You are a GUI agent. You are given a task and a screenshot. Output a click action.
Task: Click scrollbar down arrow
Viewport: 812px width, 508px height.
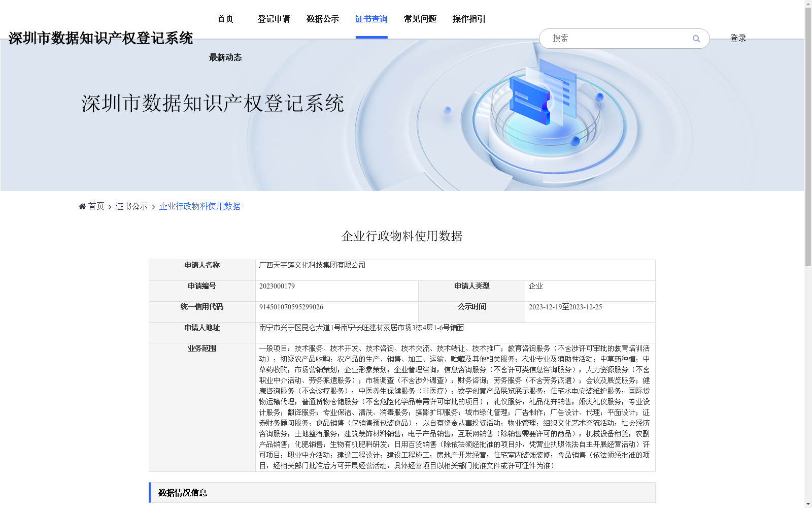tap(808, 504)
